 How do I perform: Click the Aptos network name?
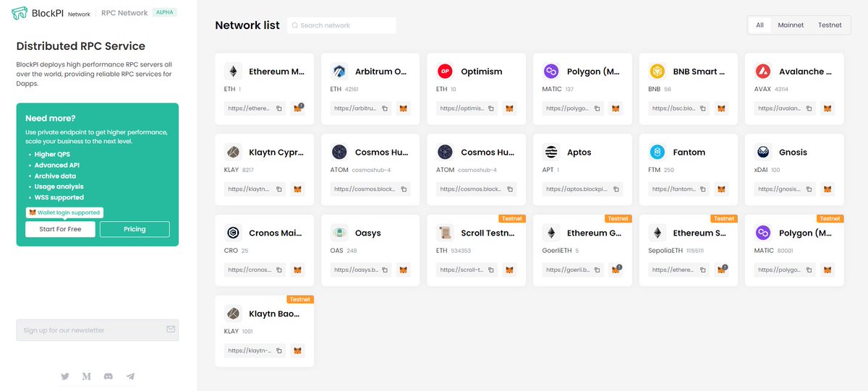click(579, 152)
